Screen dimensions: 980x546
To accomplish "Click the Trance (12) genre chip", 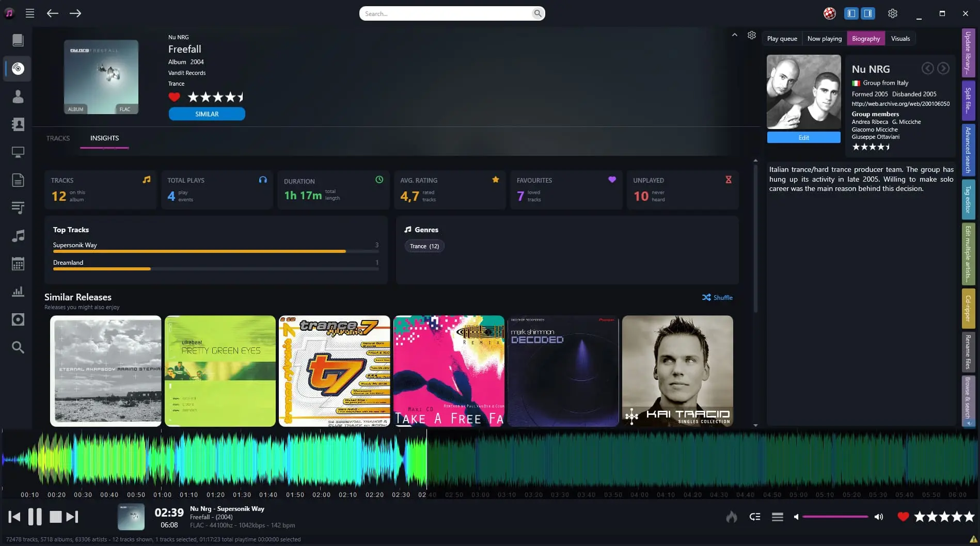I will 424,246.
